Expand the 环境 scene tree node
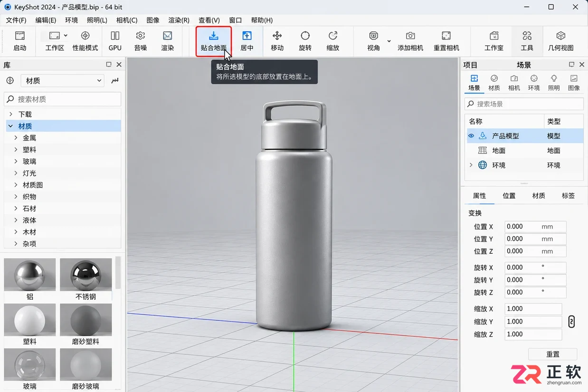Viewport: 588px width, 392px height. 471,165
